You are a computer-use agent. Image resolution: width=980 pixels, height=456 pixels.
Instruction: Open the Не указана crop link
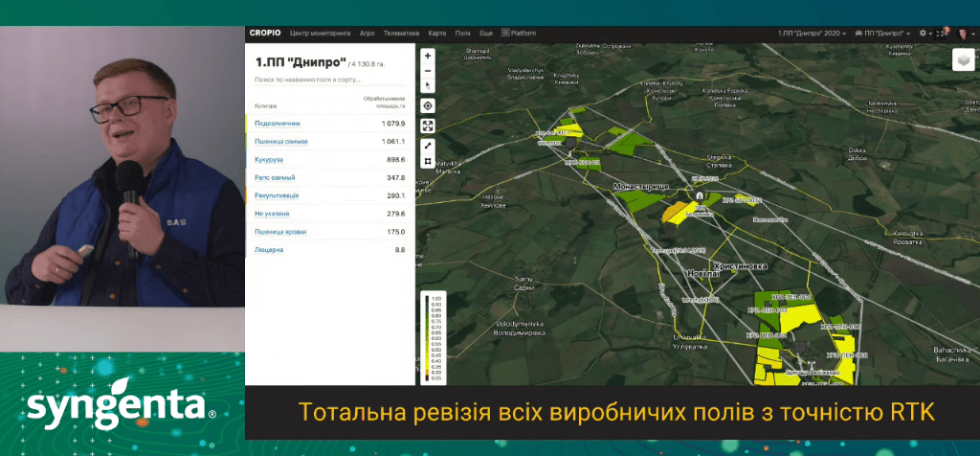coord(272,214)
